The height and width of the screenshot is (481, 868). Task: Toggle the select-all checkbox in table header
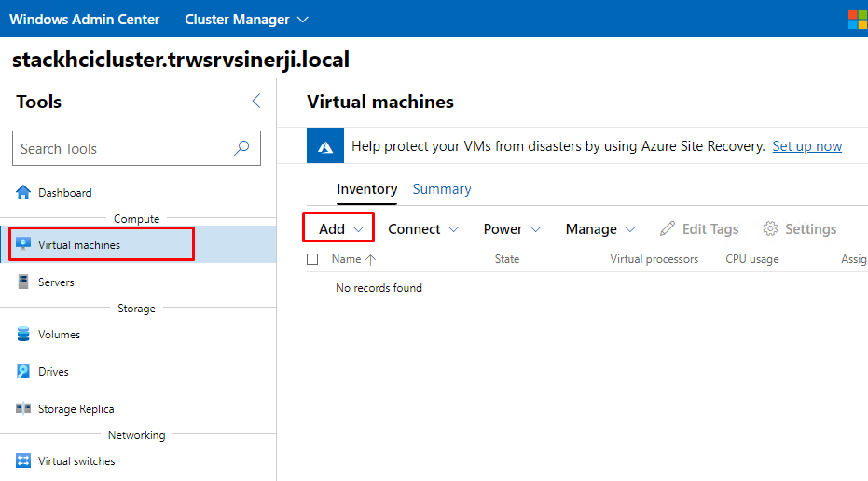pyautogui.click(x=312, y=259)
